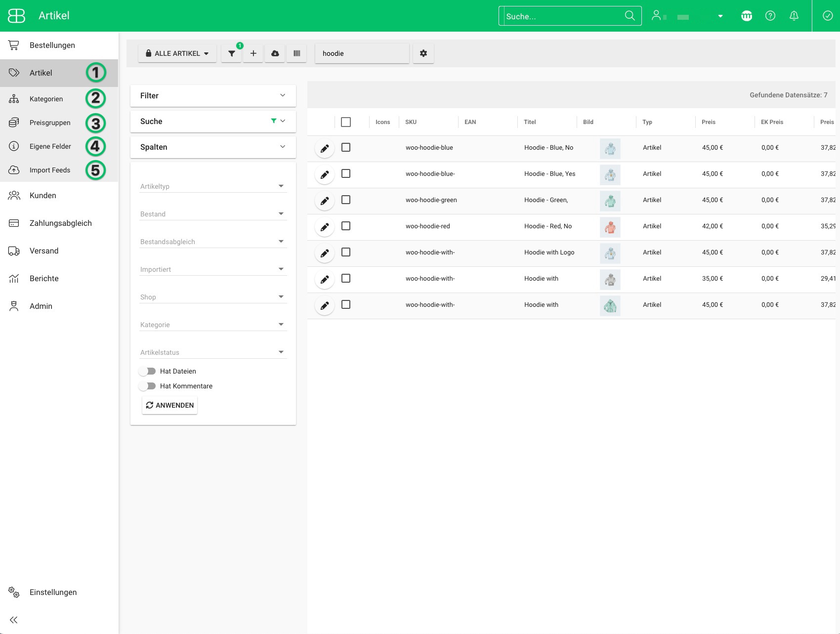Open the Eigene Felder menu item
The image size is (840, 634).
pyautogui.click(x=59, y=146)
